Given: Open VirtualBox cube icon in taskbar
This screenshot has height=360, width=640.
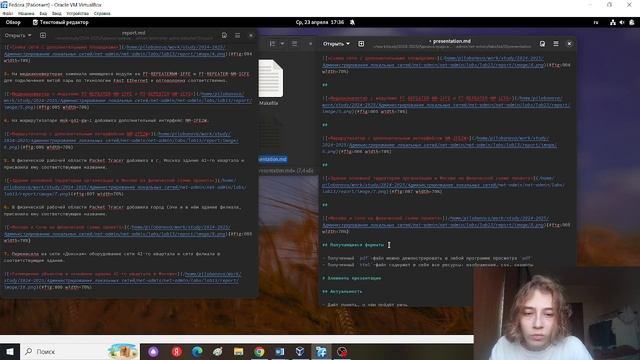Looking at the screenshot, I should click(x=300, y=351).
